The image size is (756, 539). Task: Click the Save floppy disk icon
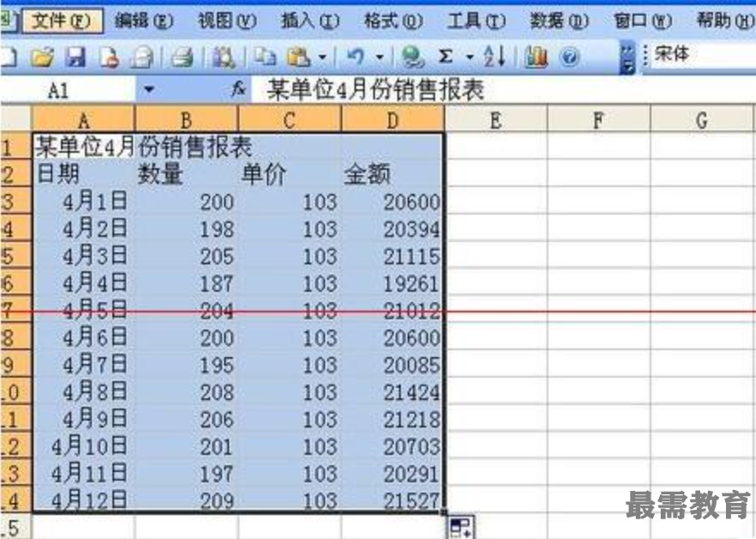pos(76,58)
